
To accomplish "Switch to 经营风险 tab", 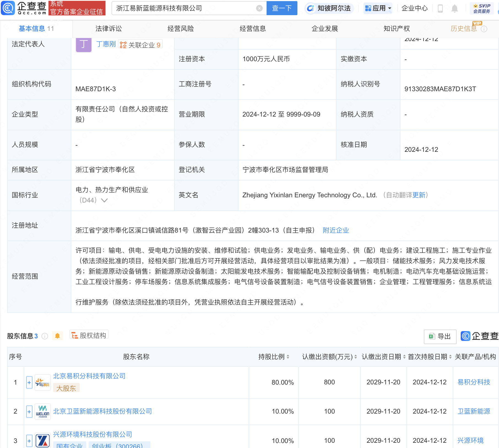I will click(x=181, y=29).
